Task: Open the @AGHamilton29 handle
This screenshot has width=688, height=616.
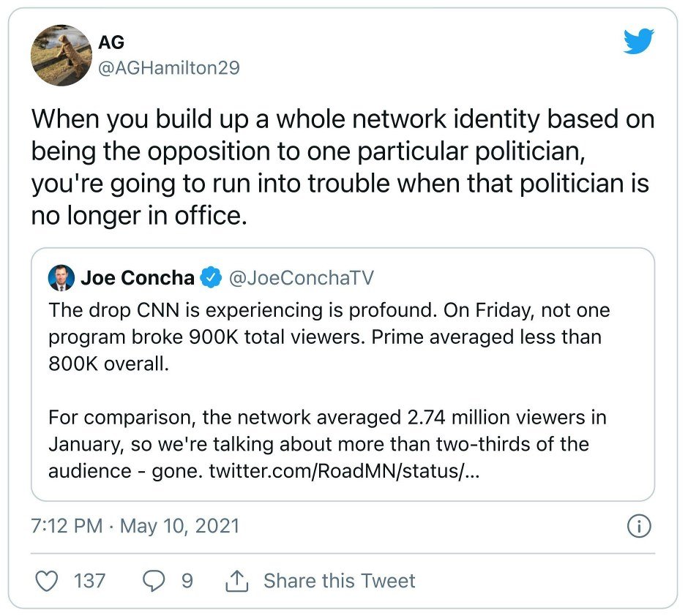Action: point(169,68)
